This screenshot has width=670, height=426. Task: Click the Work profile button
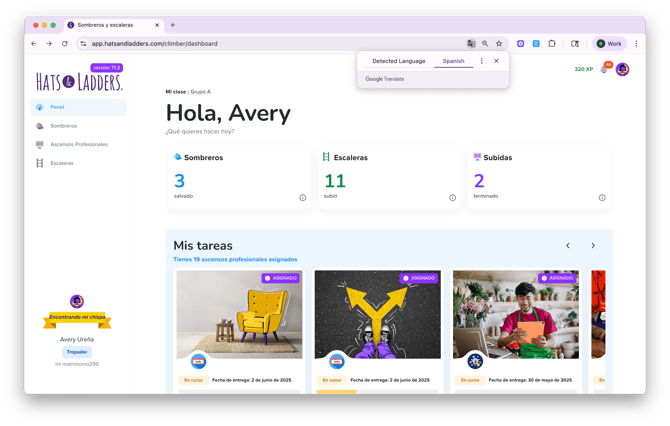[609, 44]
